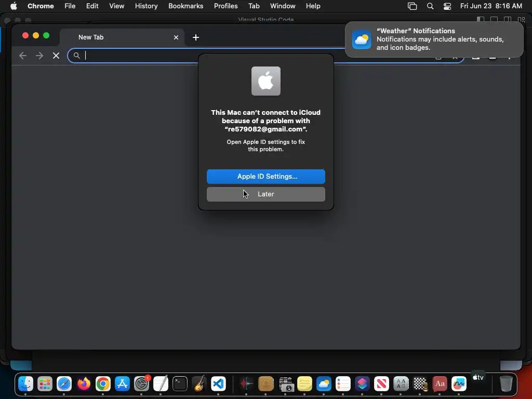Open Finder from the Dock
Screen dimensions: 532x399
pyautogui.click(x=25, y=384)
